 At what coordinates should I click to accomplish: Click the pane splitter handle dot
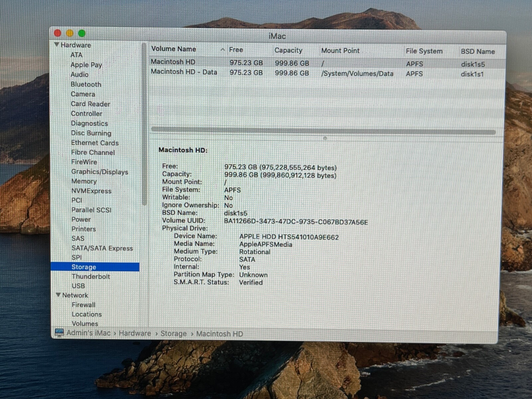pyautogui.click(x=325, y=138)
